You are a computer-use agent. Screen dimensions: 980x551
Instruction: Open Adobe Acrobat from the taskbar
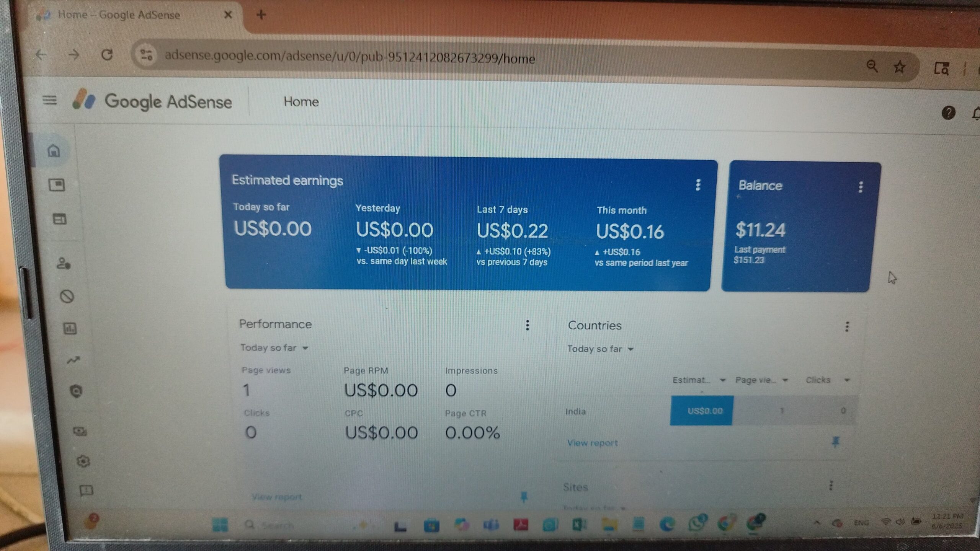[521, 525]
